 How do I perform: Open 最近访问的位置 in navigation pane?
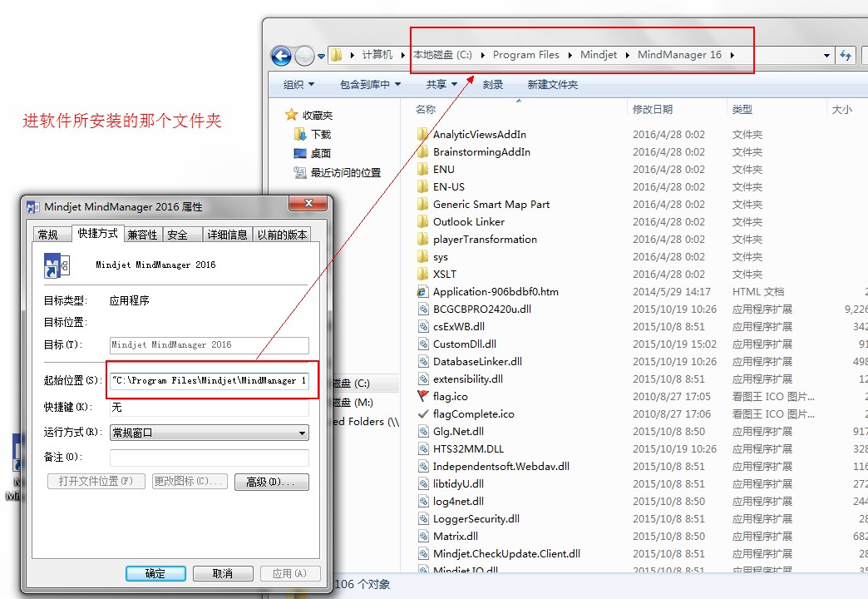345,172
